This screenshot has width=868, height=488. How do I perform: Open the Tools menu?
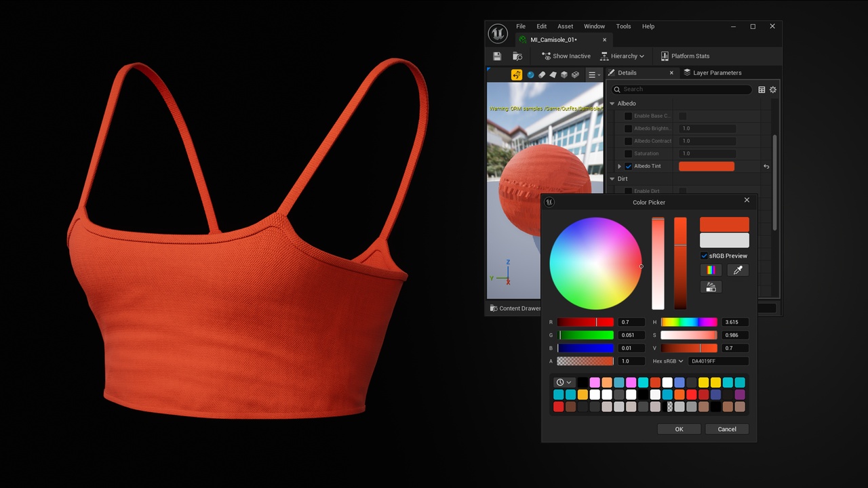[623, 26]
